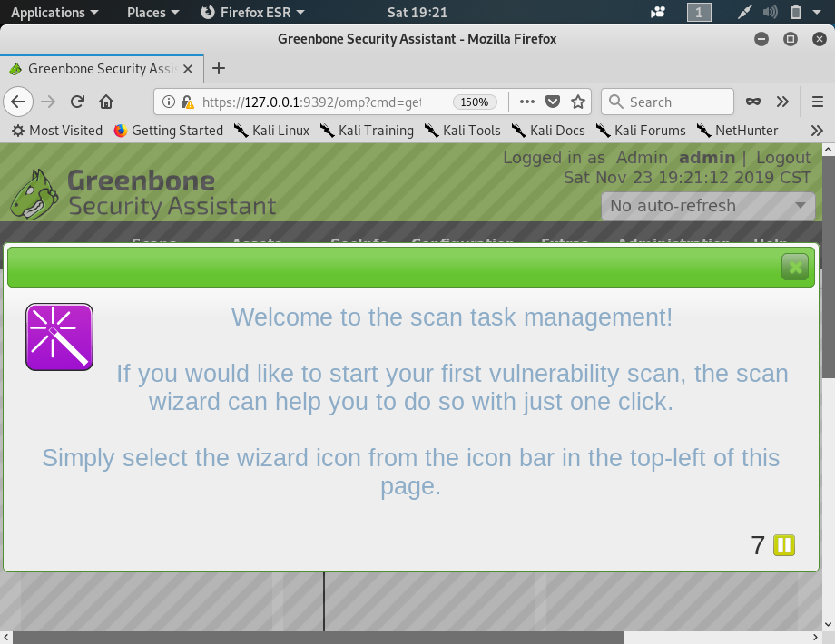The image size is (835, 644).
Task: Select the Greenbone Security Assistant tab
Action: (101, 69)
